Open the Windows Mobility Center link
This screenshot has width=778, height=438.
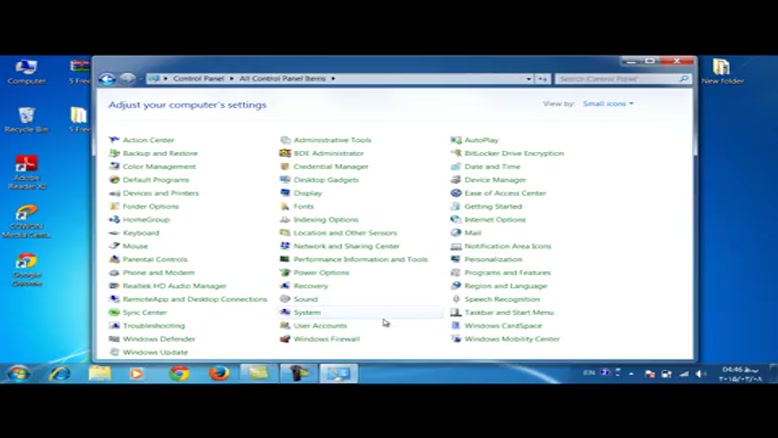tap(512, 339)
